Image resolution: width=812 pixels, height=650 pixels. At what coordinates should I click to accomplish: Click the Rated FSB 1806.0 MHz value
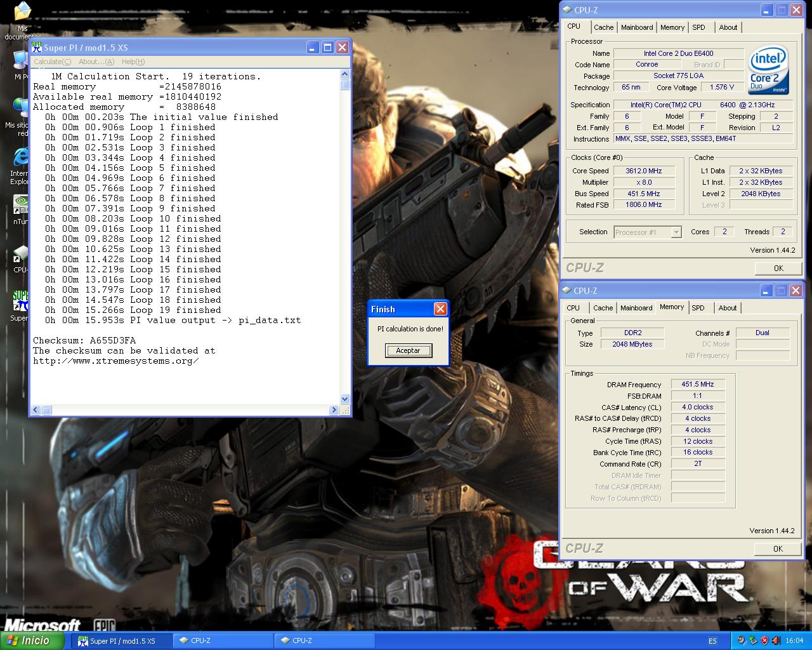pyautogui.click(x=644, y=205)
